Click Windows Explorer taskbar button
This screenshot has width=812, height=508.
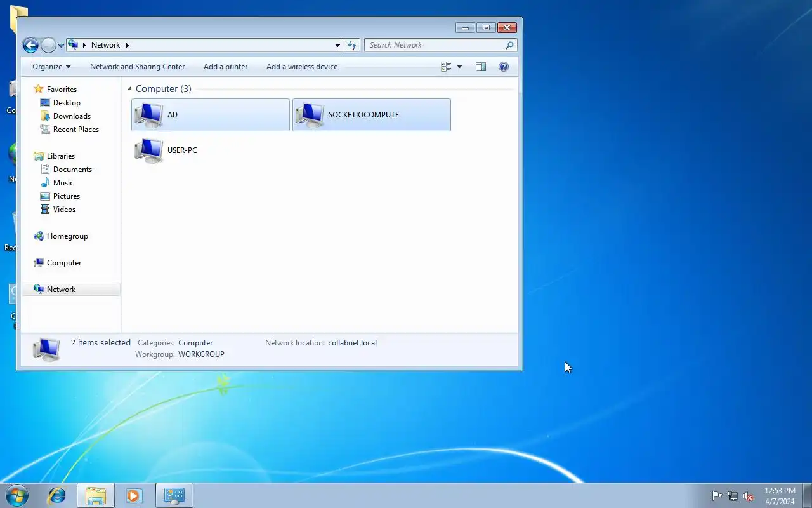click(x=96, y=495)
